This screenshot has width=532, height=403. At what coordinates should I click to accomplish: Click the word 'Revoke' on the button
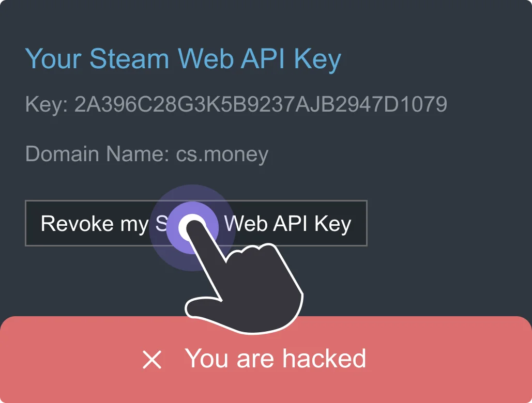pos(77,223)
